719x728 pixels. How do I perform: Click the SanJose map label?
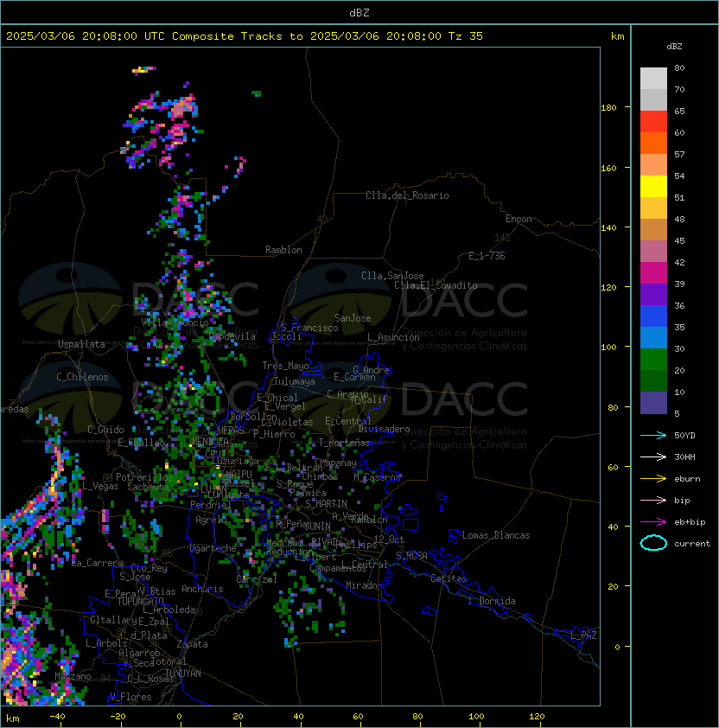pos(353,318)
